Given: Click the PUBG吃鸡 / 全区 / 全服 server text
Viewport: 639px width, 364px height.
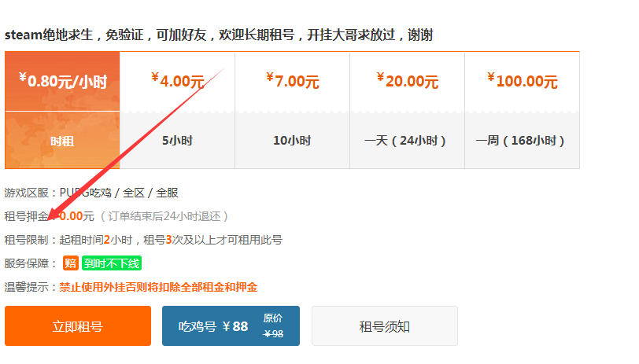Looking at the screenshot, I should [x=119, y=193].
